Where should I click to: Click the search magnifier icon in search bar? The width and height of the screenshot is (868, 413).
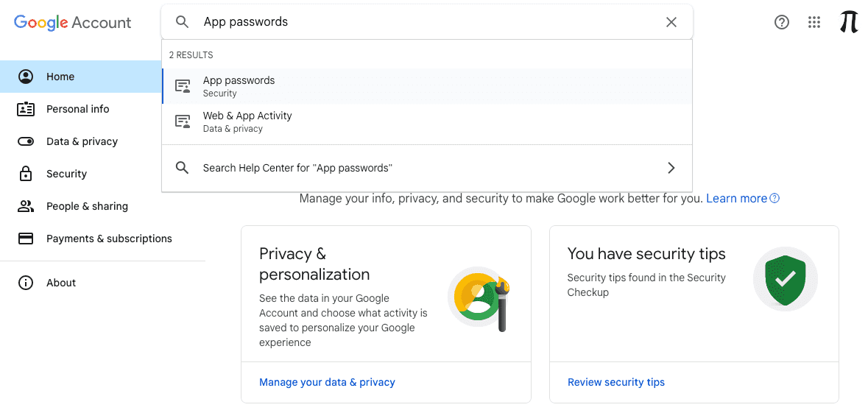[x=182, y=22]
